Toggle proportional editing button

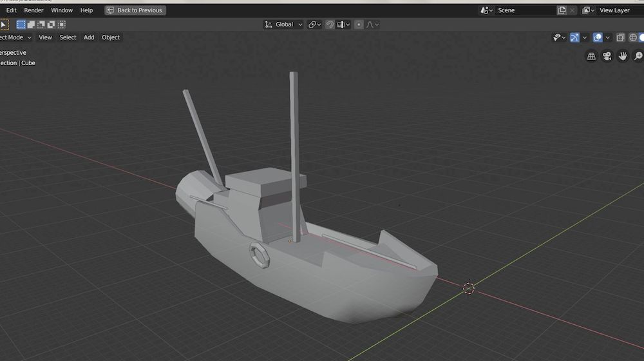pyautogui.click(x=359, y=24)
